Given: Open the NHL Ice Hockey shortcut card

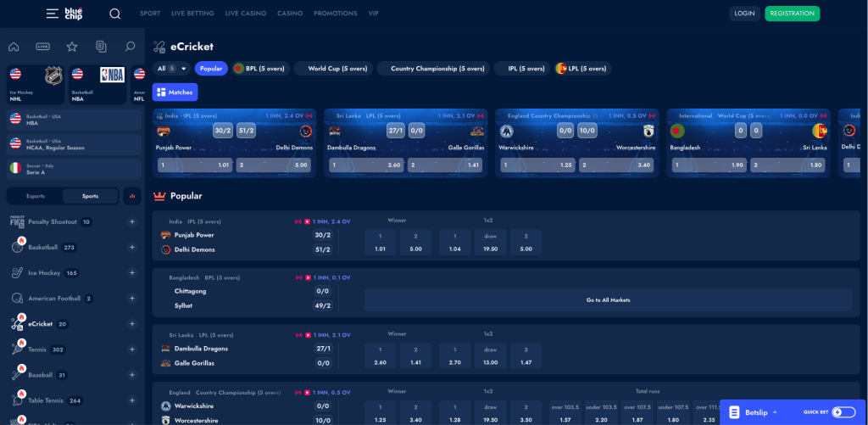Looking at the screenshot, I should (36, 85).
